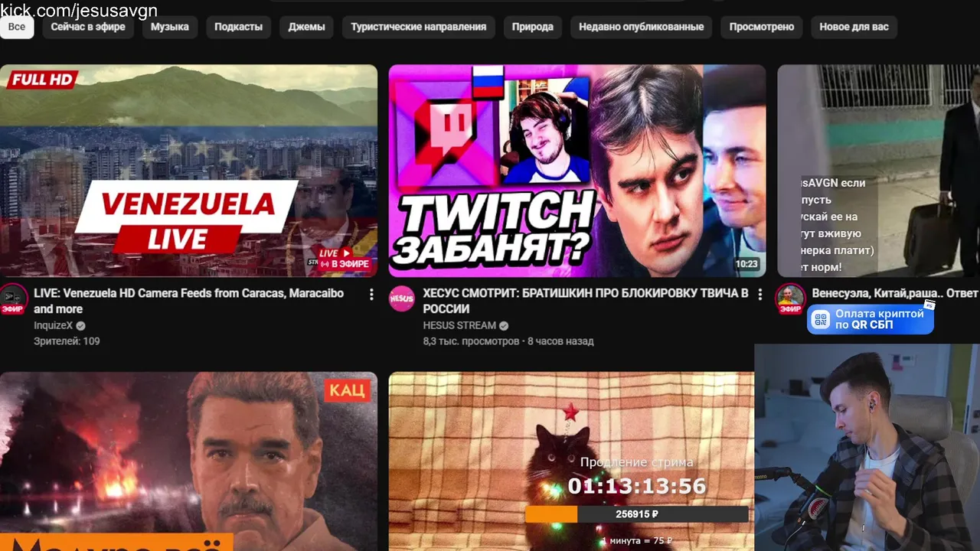Viewport: 980px width, 551px height.
Task: Click HESUS STREAM verified checkmark badge
Action: coord(504,326)
